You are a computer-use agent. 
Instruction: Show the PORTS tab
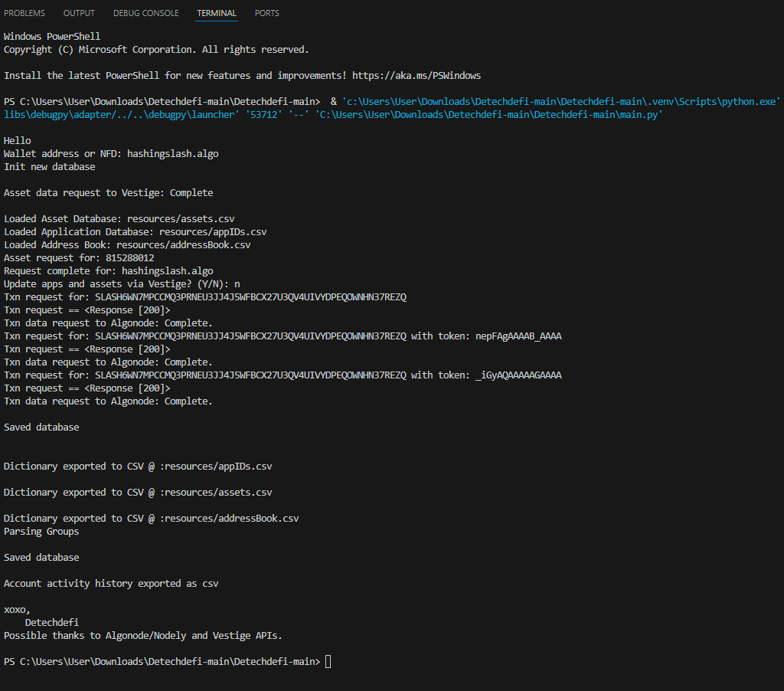tap(266, 13)
